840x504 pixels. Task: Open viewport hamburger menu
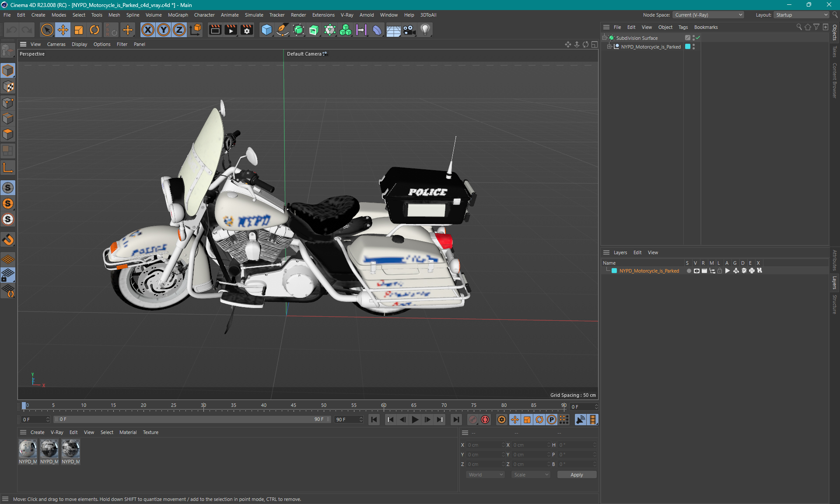point(23,44)
